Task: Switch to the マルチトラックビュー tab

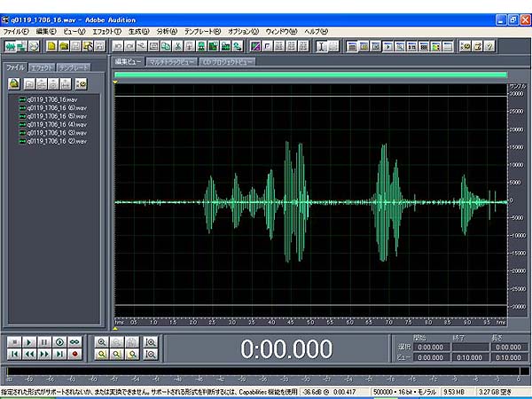Action: pyautogui.click(x=172, y=62)
